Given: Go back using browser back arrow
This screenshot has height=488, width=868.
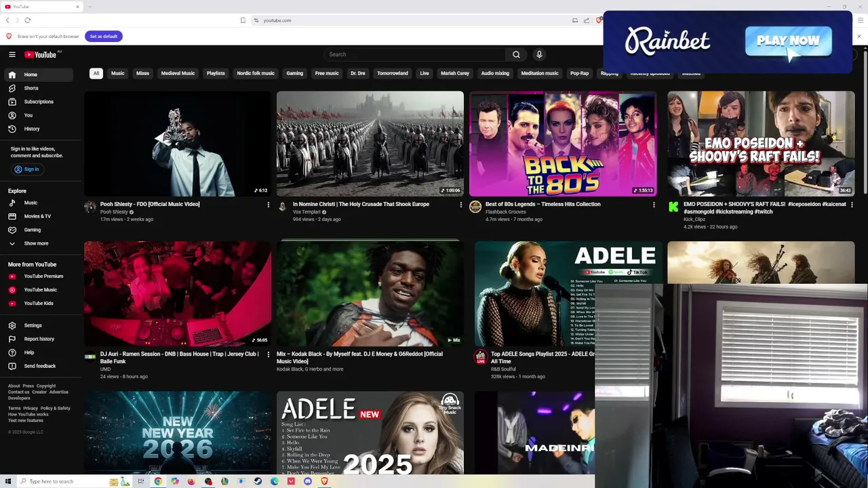Looking at the screenshot, I should click(7, 20).
